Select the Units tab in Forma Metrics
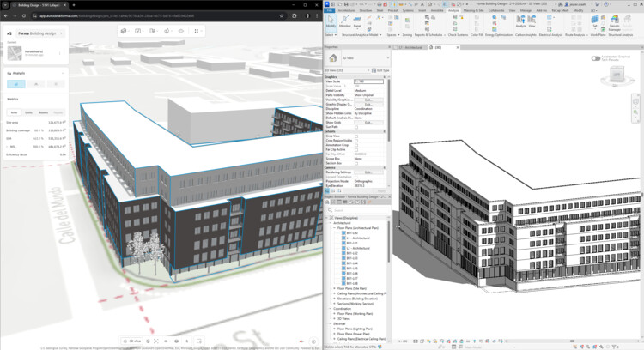The width and height of the screenshot is (644, 350). tap(28, 112)
